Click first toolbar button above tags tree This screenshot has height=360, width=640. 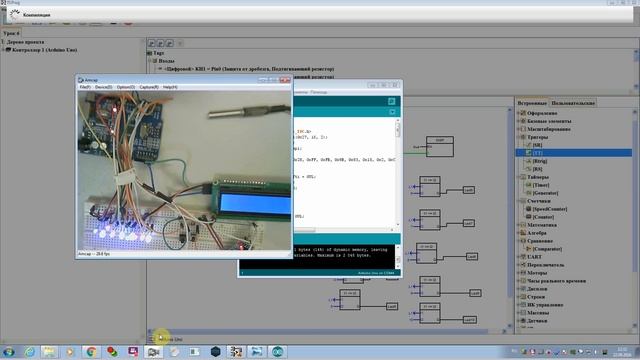[x=151, y=43]
